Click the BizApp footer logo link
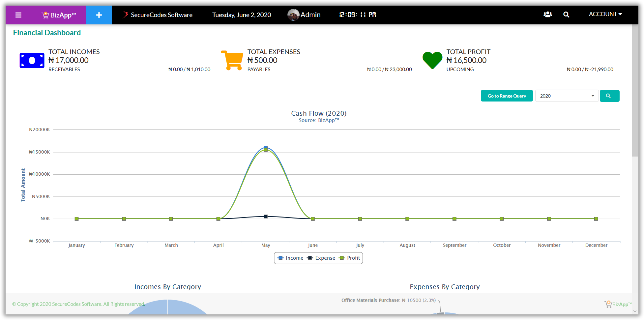 pos(618,304)
